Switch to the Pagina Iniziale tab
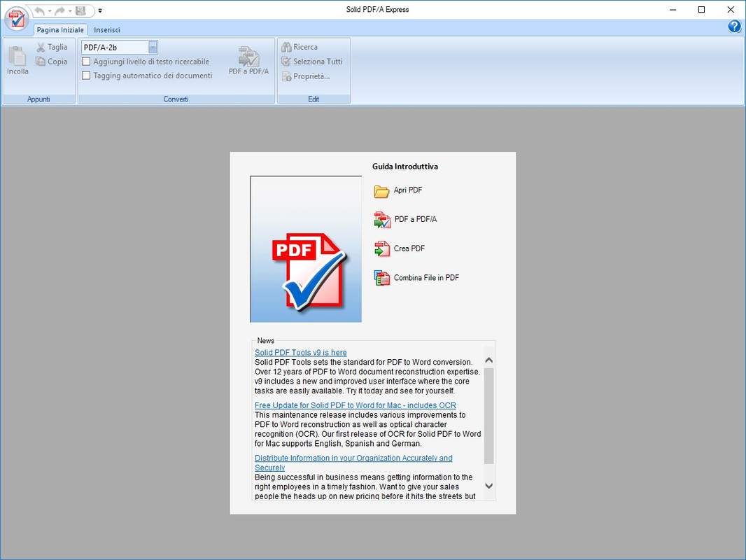The image size is (746, 560). tap(60, 30)
